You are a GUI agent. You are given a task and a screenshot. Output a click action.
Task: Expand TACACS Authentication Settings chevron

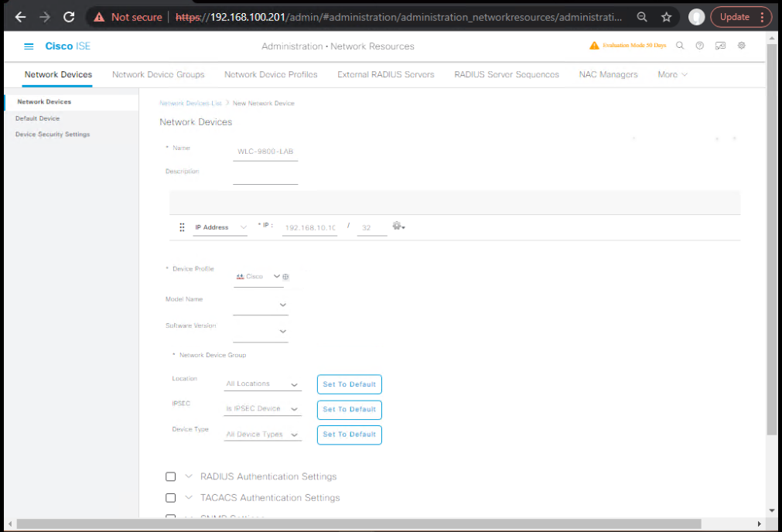(189, 497)
